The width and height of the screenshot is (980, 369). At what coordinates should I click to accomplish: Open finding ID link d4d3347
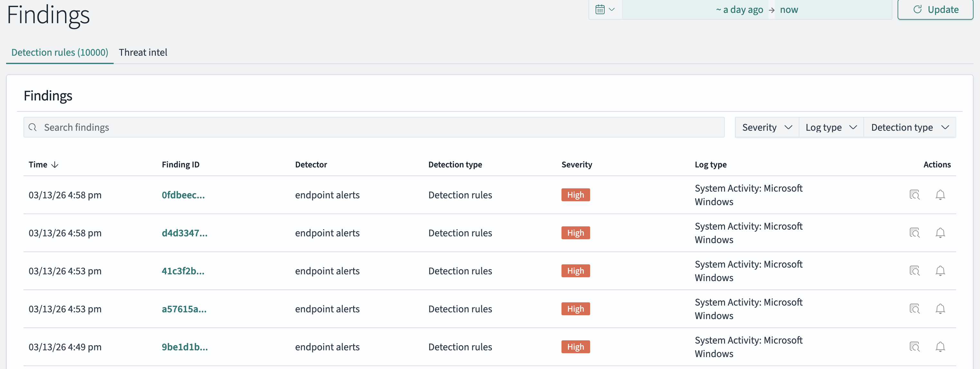[x=184, y=233]
